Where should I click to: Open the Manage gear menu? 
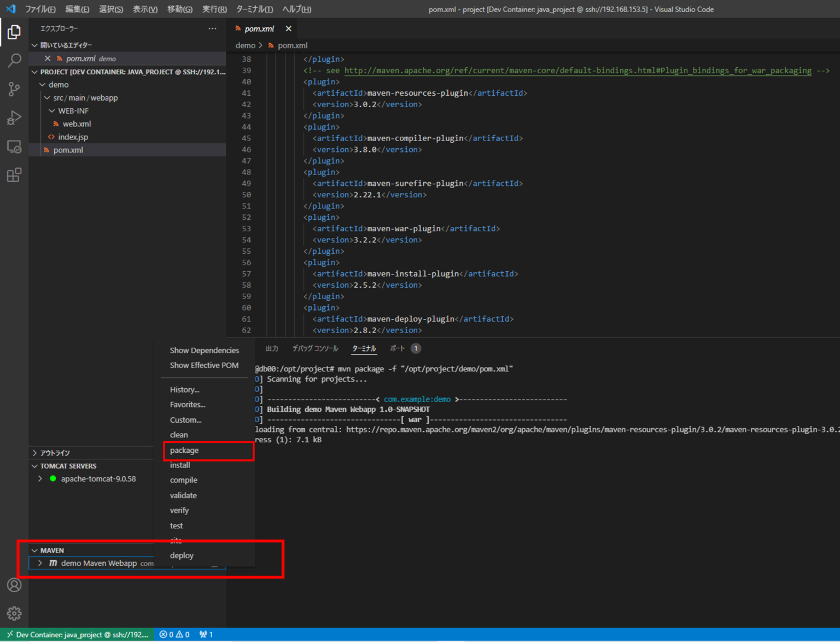click(14, 613)
